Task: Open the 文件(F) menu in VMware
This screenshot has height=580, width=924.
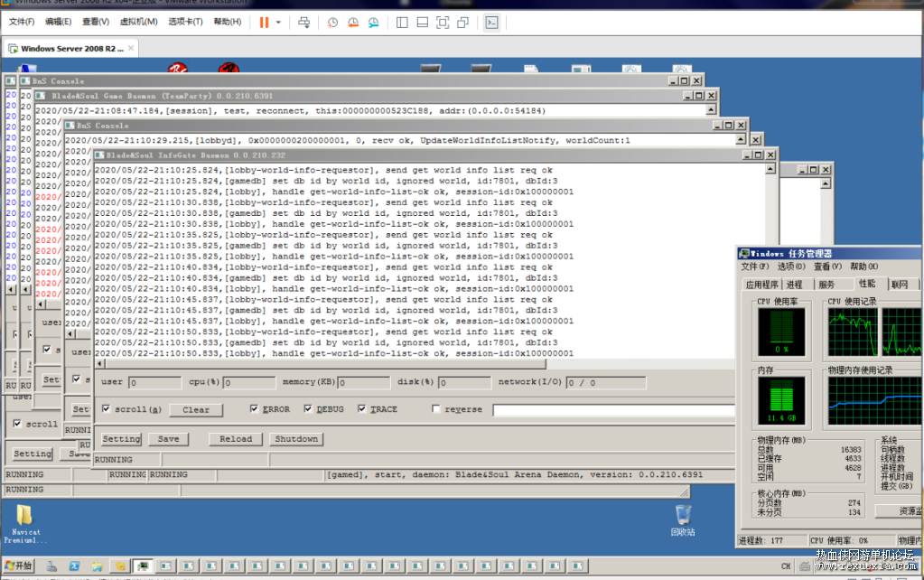Action: pos(22,22)
